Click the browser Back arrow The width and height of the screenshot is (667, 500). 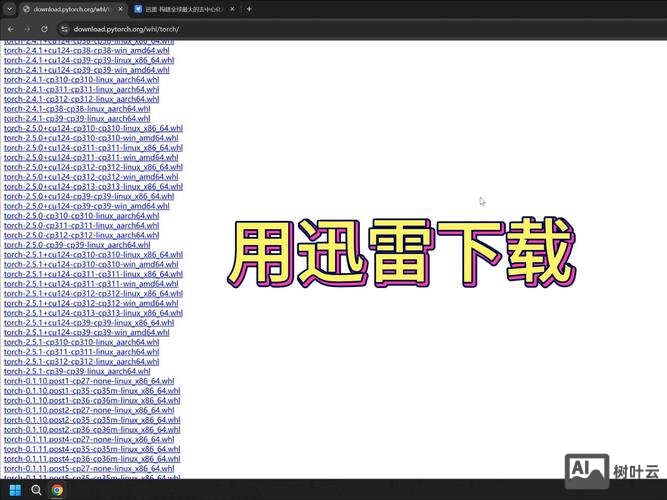(11, 29)
